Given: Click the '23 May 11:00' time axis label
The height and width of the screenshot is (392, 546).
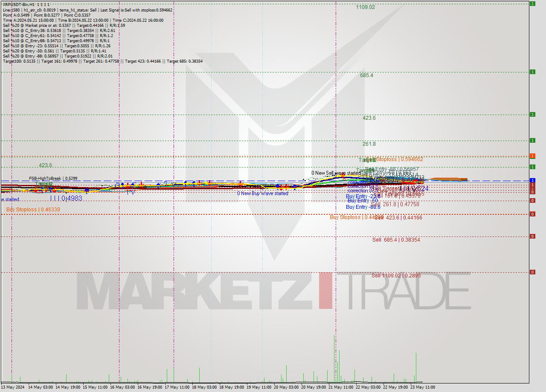Looking at the screenshot, I should tap(423, 387).
